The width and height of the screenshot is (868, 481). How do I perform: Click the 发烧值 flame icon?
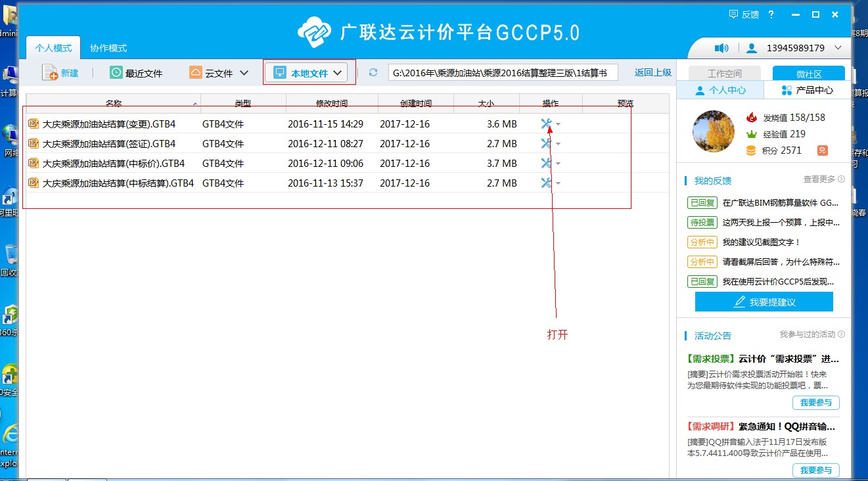[x=752, y=118]
